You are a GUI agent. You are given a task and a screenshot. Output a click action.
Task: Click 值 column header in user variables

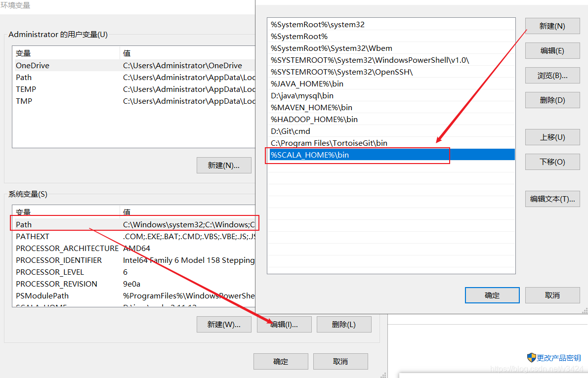[x=187, y=53]
